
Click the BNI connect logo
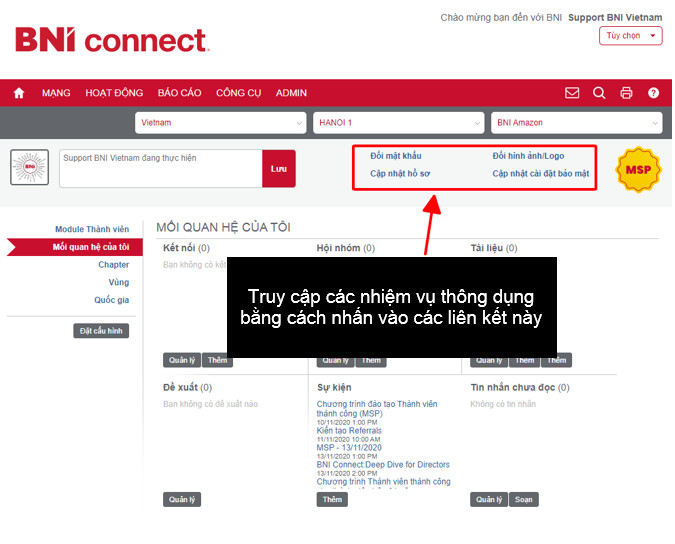click(x=111, y=40)
